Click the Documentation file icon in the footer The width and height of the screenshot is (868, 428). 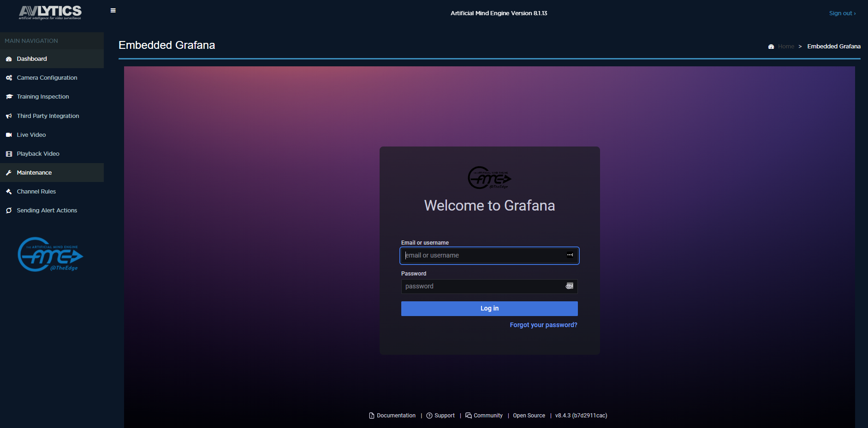click(x=372, y=416)
